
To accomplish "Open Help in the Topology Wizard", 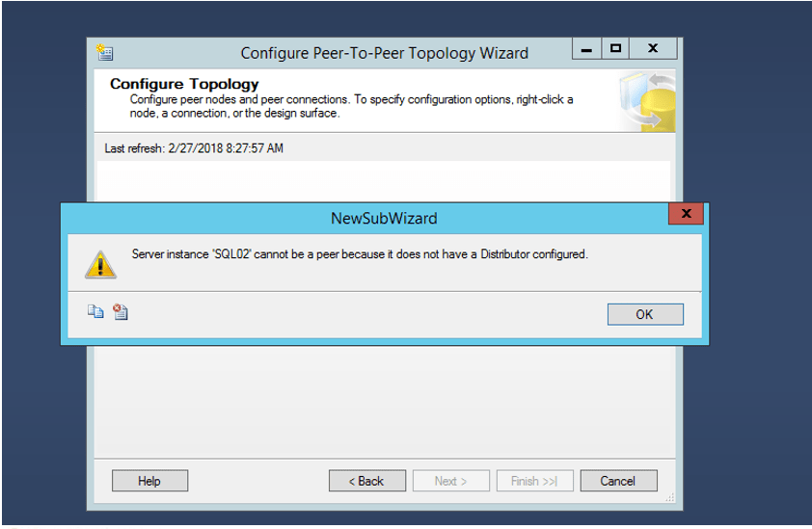I will click(149, 481).
